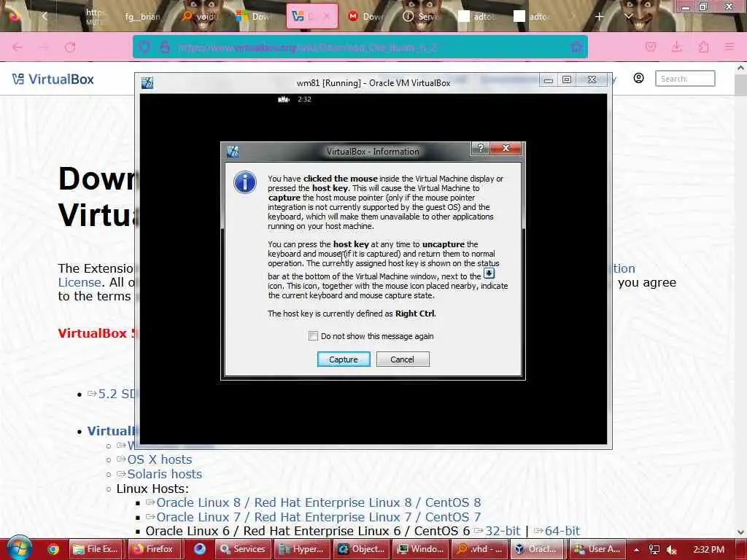Viewport: 747px width, 560px height.
Task: Minimize the wm81 [Running] VM window
Action: click(549, 80)
